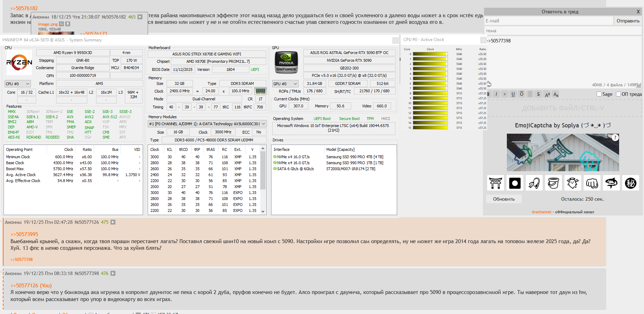This screenshot has height=314, width=644.
Task: Pick the fist emoji in captcha
Action: (x=592, y=183)
